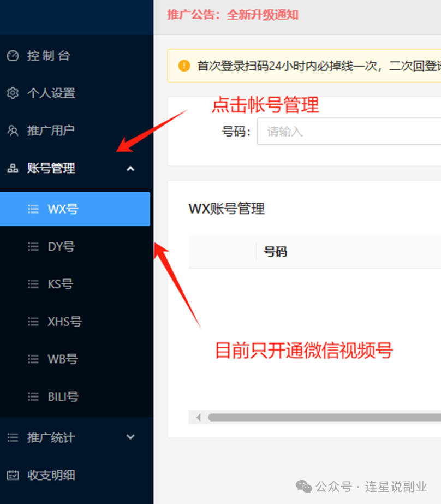Click the list icon beside WB号
441x504 pixels.
click(33, 359)
